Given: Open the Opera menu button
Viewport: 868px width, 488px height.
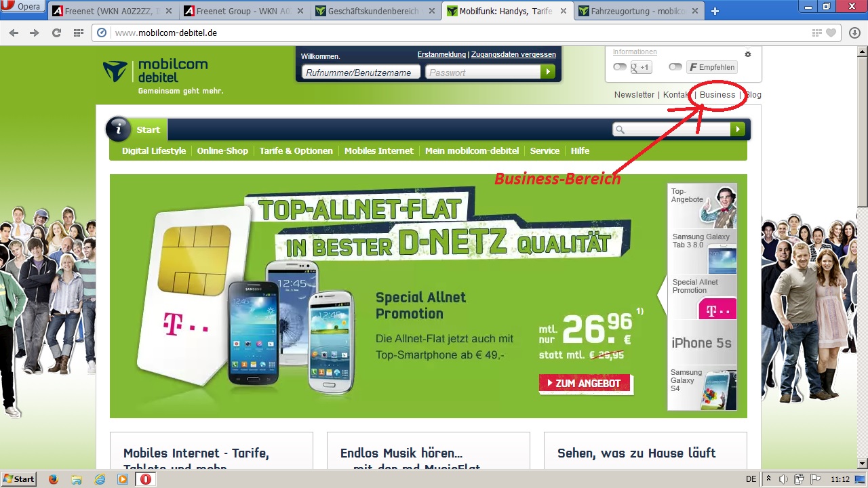Looking at the screenshot, I should [22, 7].
